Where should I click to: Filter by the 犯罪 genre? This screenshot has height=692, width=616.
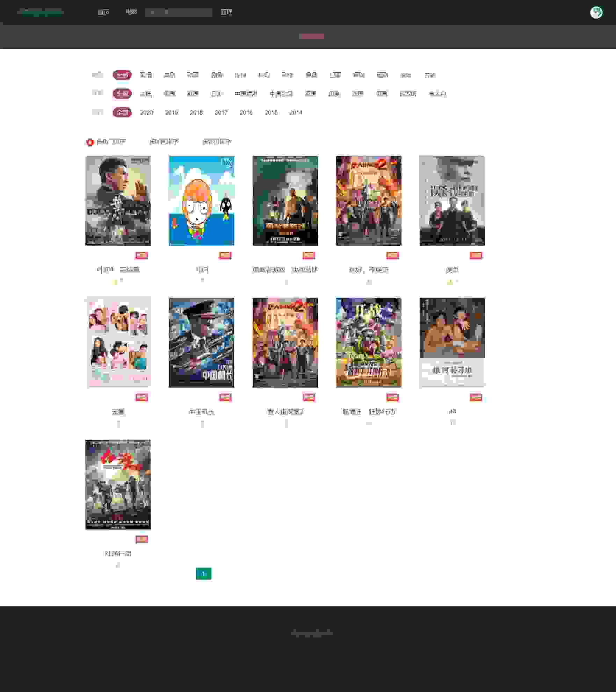pyautogui.click(x=335, y=75)
